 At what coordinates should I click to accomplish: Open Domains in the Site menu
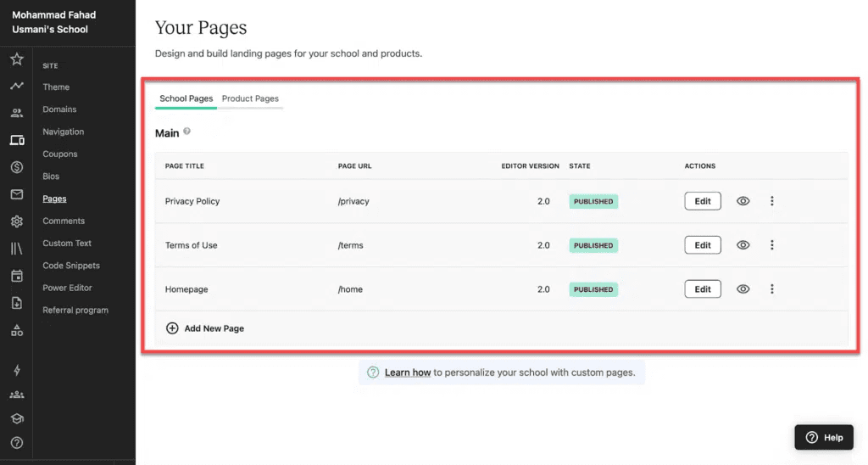point(59,109)
